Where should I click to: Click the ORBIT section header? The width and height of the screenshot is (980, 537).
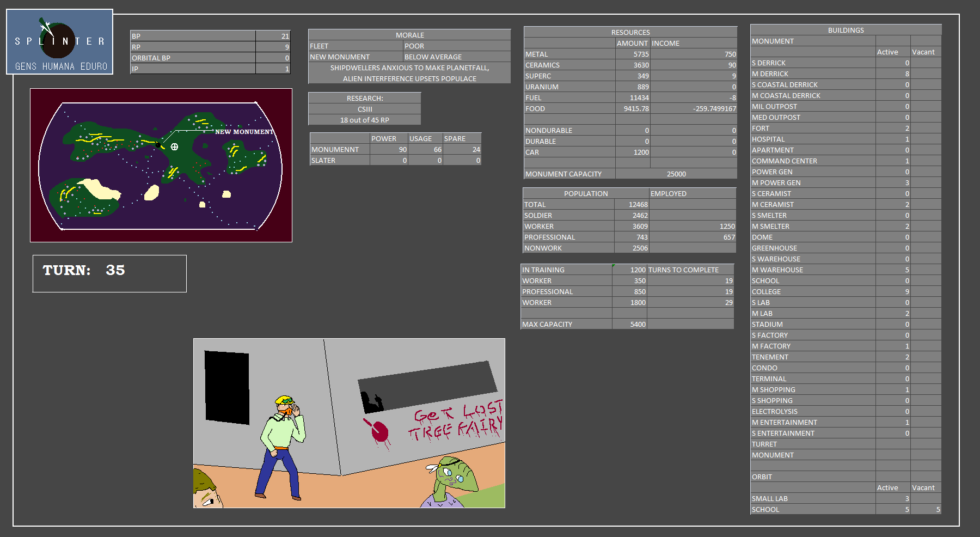tap(762, 477)
